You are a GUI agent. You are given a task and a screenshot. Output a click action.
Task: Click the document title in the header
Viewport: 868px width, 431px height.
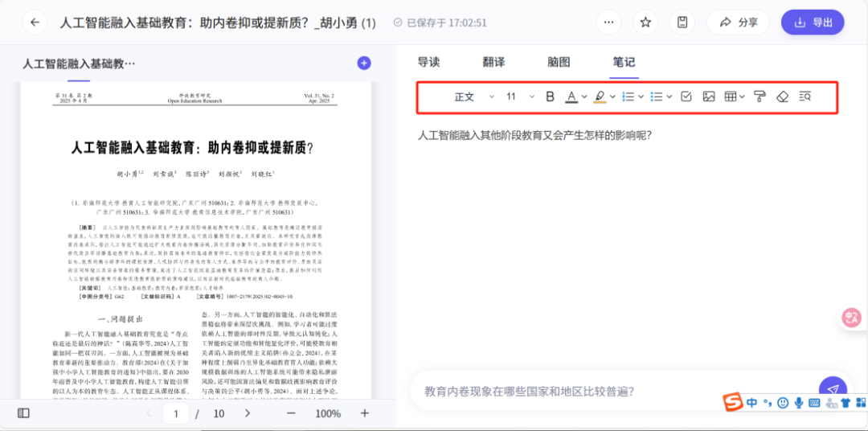coord(218,23)
